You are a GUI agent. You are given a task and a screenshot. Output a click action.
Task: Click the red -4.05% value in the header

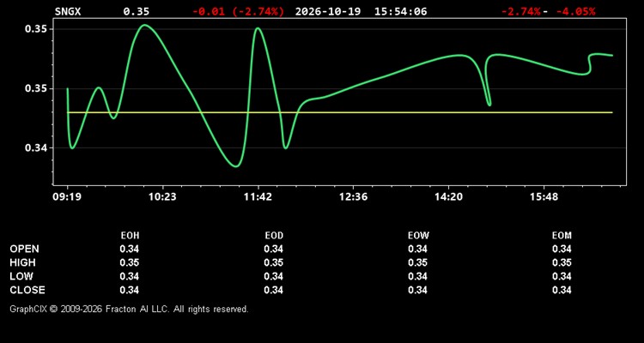(x=575, y=11)
